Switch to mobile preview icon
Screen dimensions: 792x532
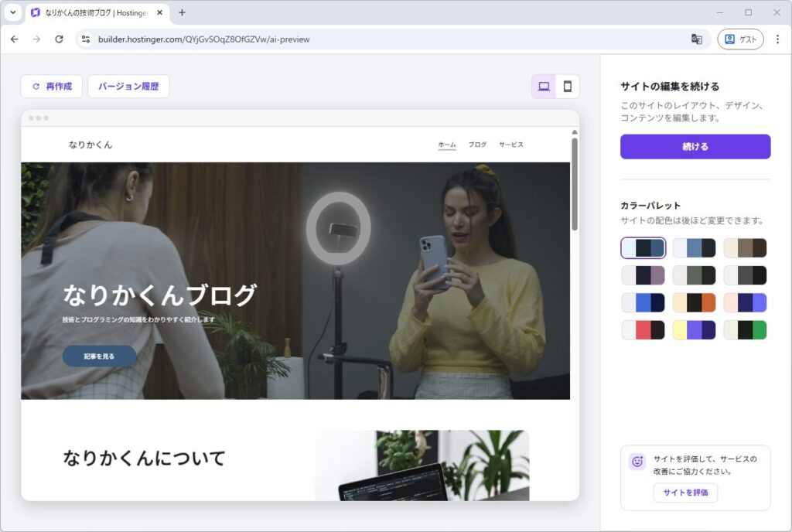tap(567, 87)
